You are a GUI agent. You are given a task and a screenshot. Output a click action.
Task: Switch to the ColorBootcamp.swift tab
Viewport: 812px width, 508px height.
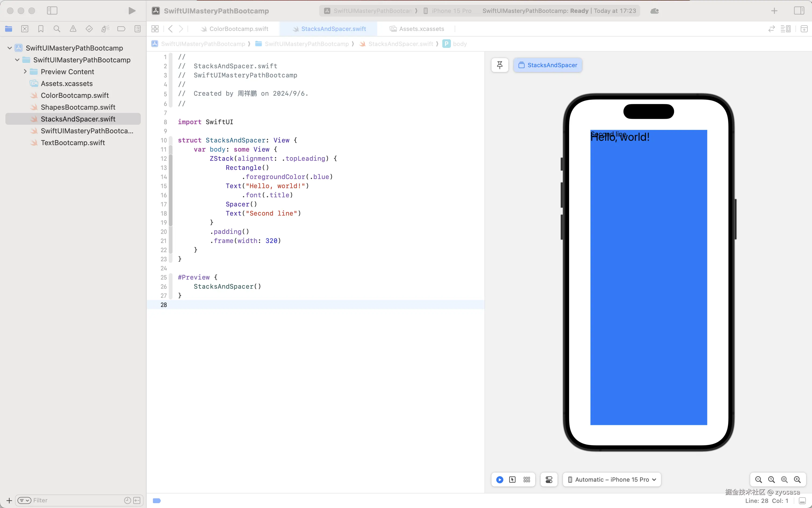(238, 29)
